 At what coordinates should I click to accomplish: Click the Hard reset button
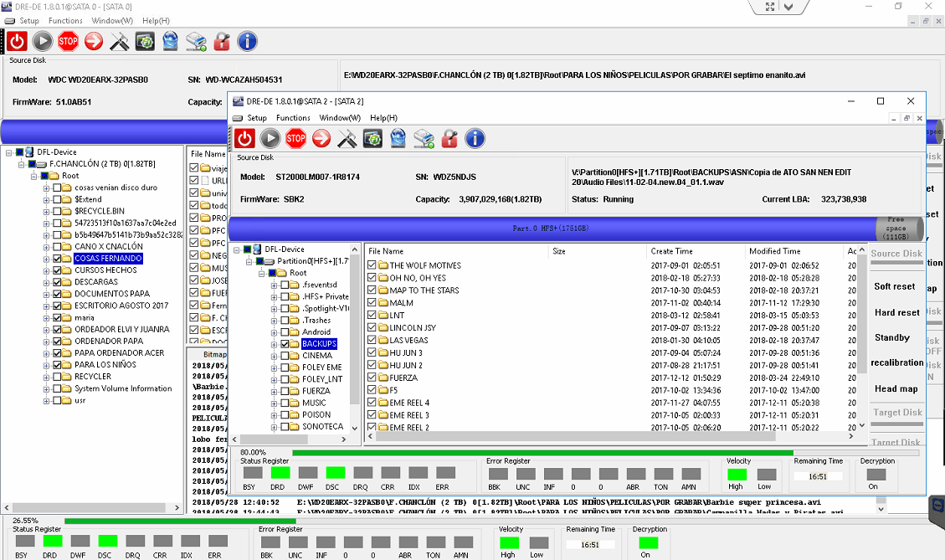896,312
